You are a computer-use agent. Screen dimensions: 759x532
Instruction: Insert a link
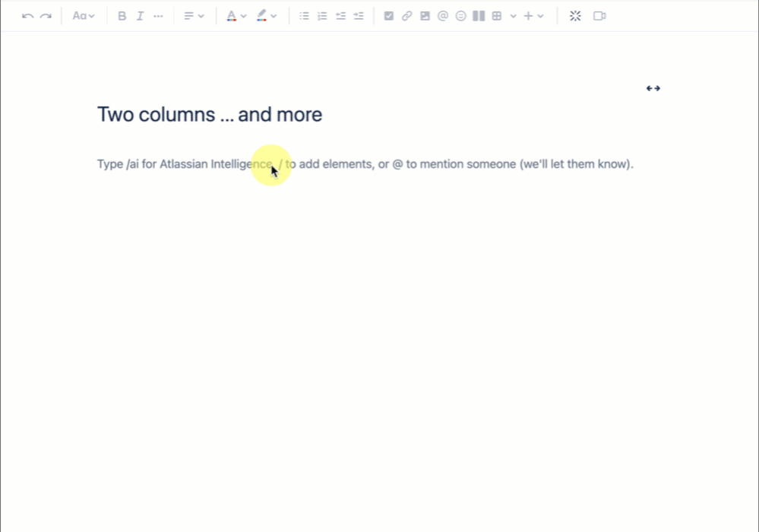click(x=406, y=15)
